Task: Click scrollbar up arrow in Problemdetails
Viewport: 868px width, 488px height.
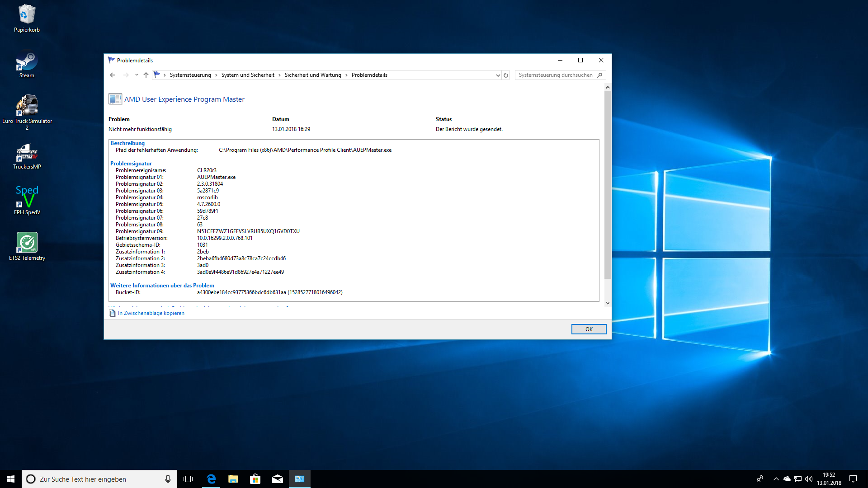Action: pos(608,87)
